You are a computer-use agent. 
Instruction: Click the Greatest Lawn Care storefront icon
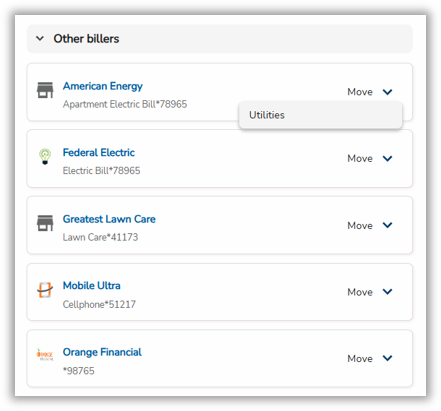(x=45, y=223)
